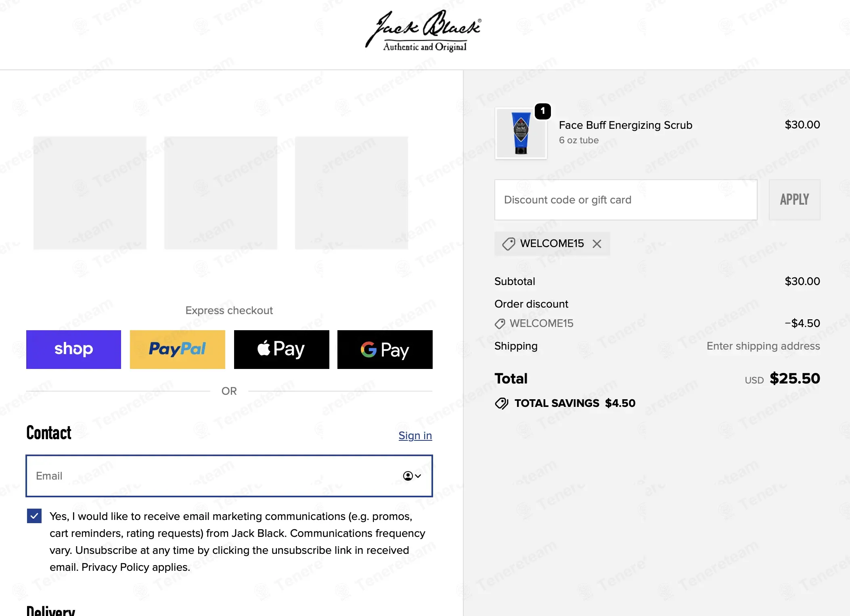
Task: Click the Contact heading
Action: pos(49,433)
